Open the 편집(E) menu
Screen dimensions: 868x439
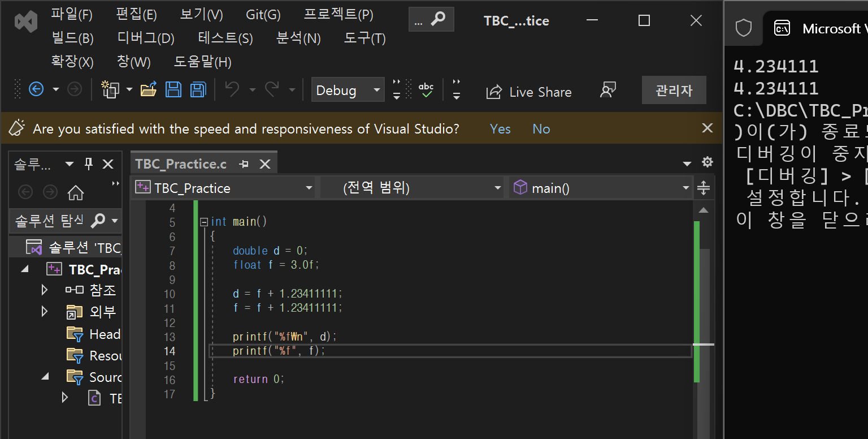136,14
